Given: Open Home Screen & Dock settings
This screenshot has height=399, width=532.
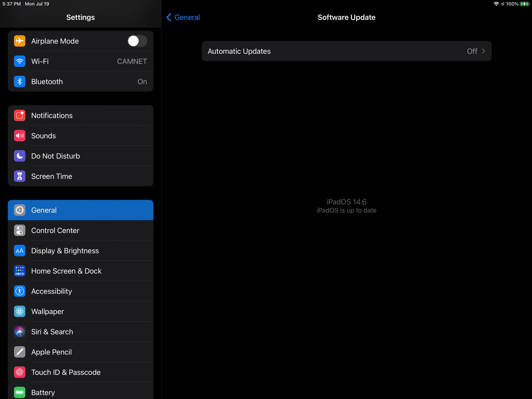Looking at the screenshot, I should tap(66, 271).
